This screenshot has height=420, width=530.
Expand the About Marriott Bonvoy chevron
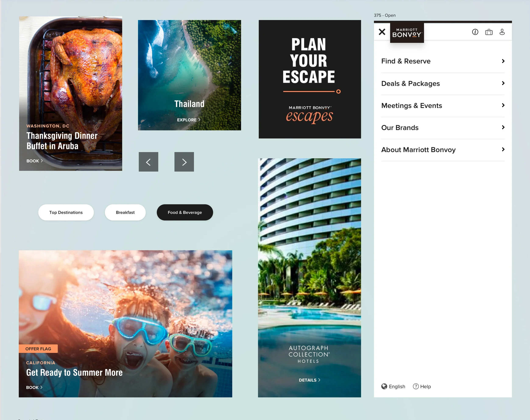[x=503, y=149]
